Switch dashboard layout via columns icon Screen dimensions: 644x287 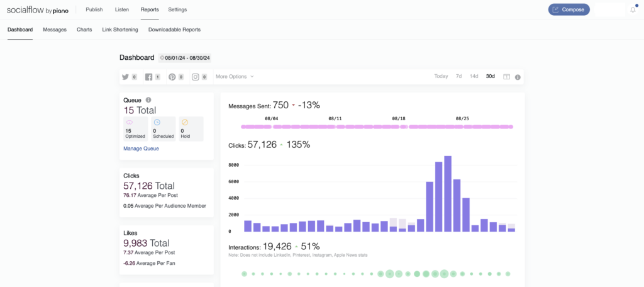[x=507, y=77]
